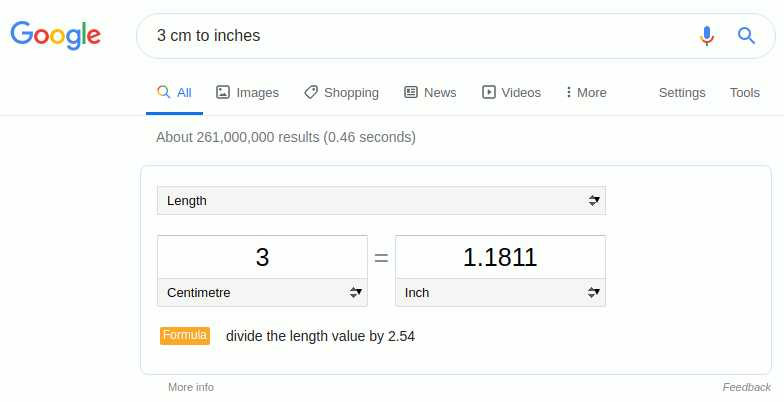Screen dimensions: 784x402
Task: Click the Google logo
Action: 55,35
